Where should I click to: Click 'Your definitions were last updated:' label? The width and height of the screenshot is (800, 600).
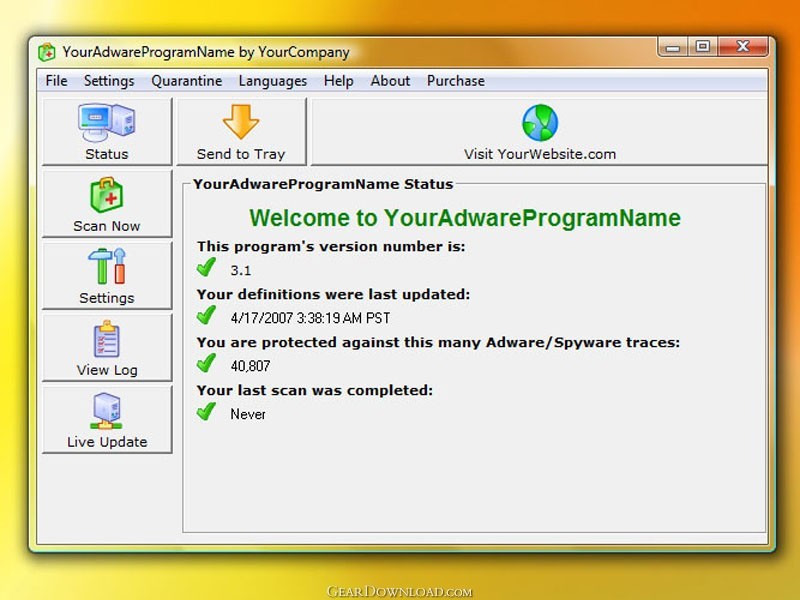333,295
